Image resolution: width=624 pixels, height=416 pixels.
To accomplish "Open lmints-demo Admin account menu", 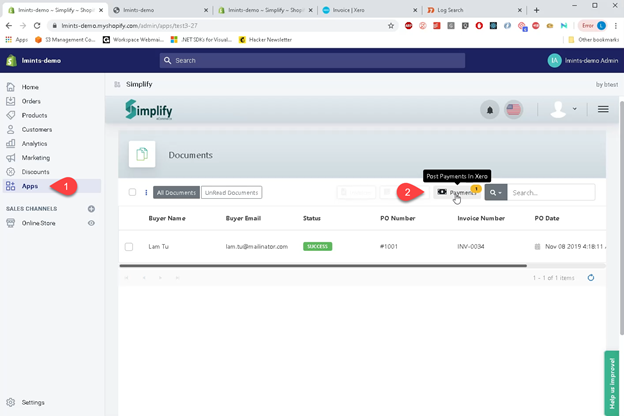I will 583,61.
